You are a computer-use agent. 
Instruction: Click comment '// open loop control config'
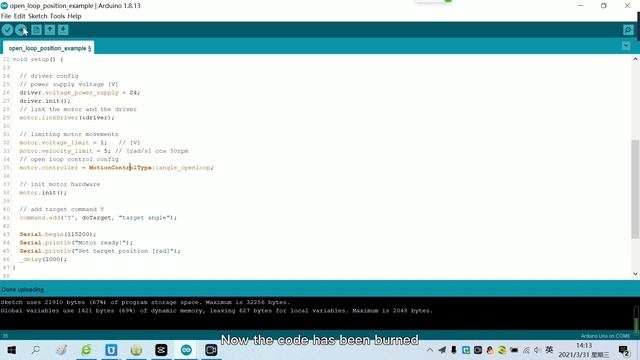(69, 159)
